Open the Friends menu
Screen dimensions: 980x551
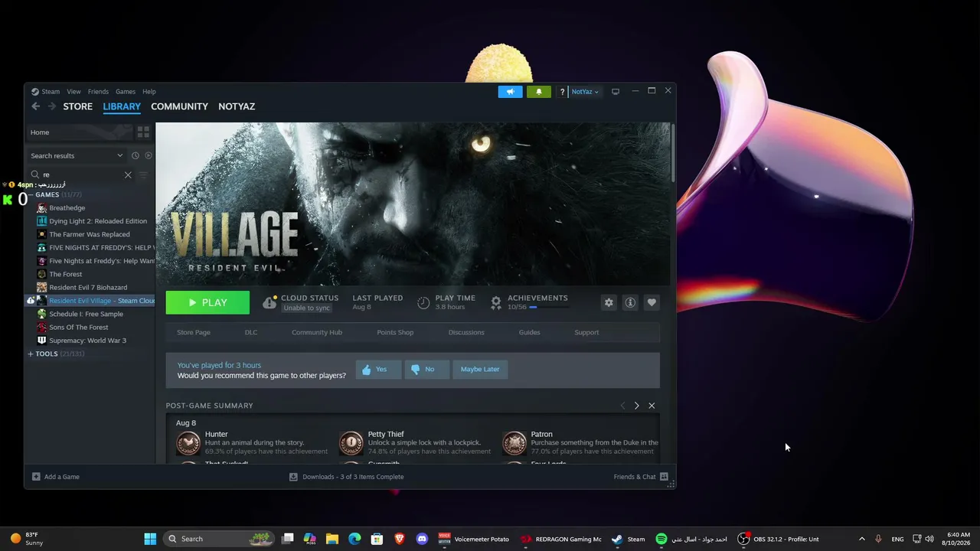pos(98,92)
